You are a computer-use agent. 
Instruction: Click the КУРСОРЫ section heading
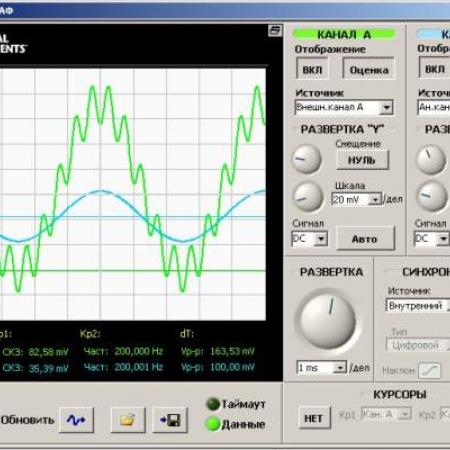click(x=400, y=394)
